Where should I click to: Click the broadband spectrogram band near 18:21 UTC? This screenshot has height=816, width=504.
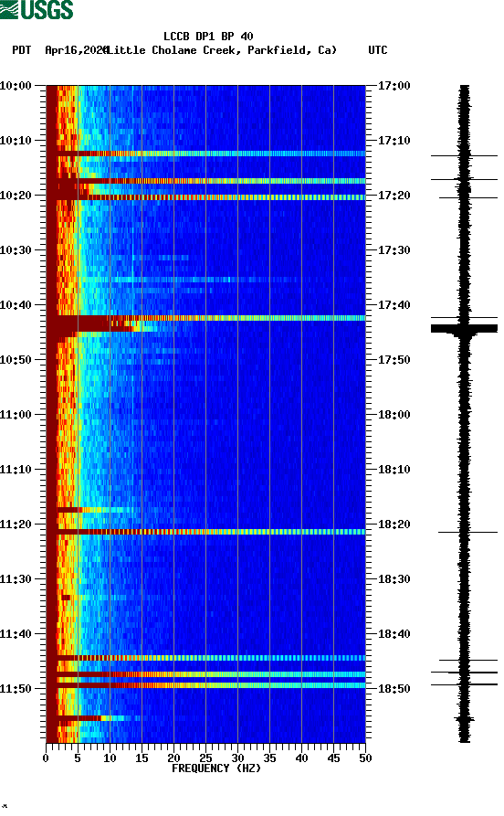pos(206,532)
